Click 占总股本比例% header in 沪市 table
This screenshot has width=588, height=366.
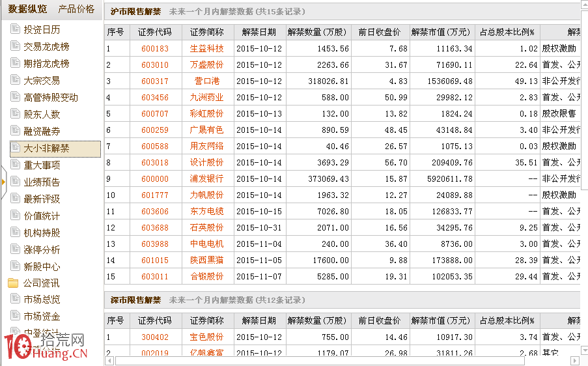(507, 33)
